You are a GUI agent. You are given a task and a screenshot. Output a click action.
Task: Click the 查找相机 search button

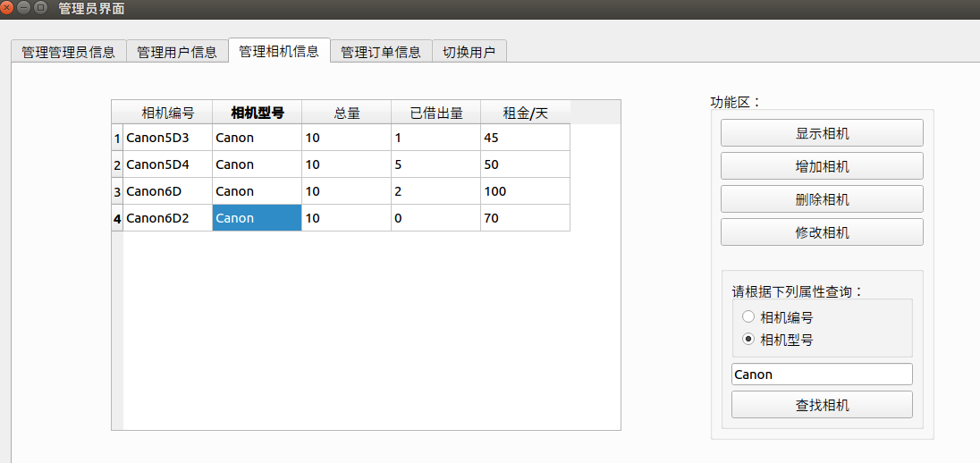[x=822, y=405]
